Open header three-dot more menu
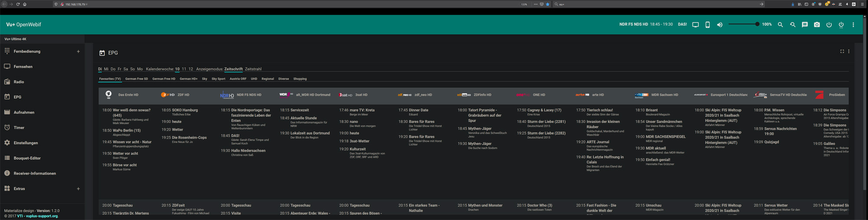Viewport: 868px width, 220px height. click(853, 25)
